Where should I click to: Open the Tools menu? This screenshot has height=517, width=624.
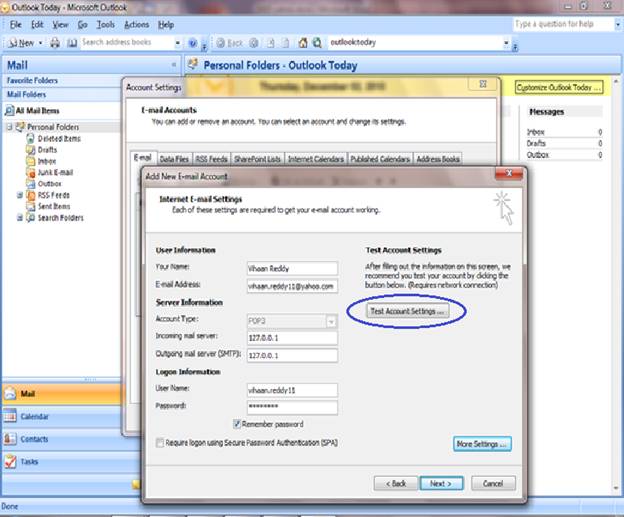(105, 25)
